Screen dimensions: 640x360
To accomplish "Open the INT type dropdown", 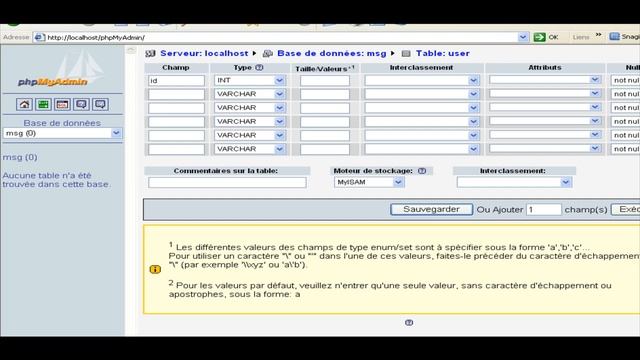I will [249, 80].
